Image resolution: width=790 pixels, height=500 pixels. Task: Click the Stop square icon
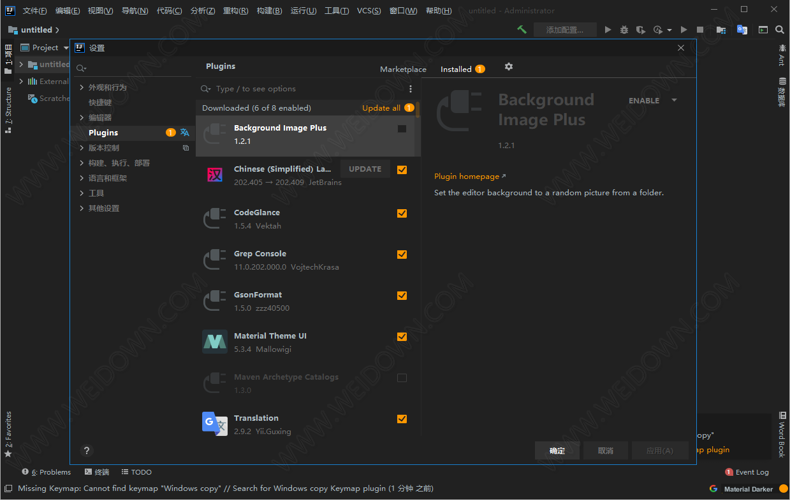click(700, 30)
